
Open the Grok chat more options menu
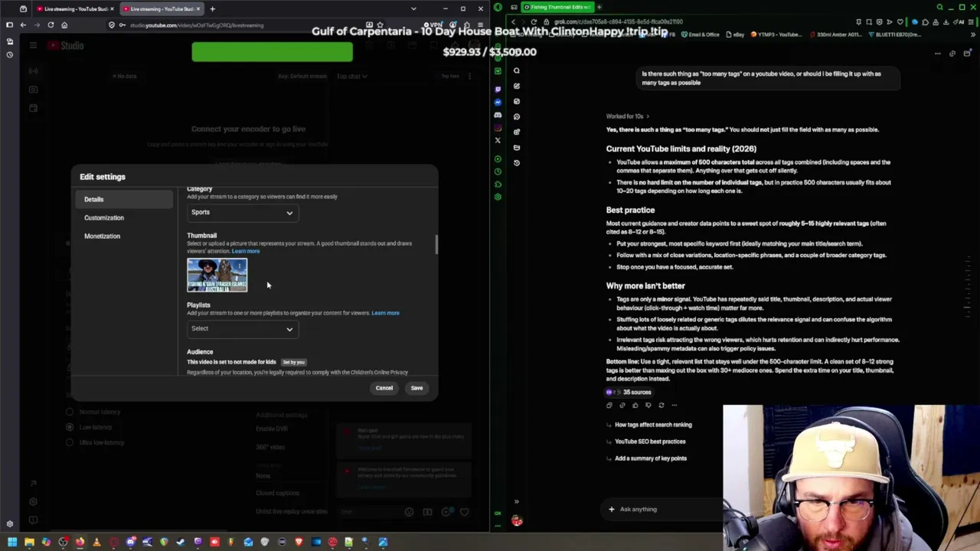pos(937,54)
